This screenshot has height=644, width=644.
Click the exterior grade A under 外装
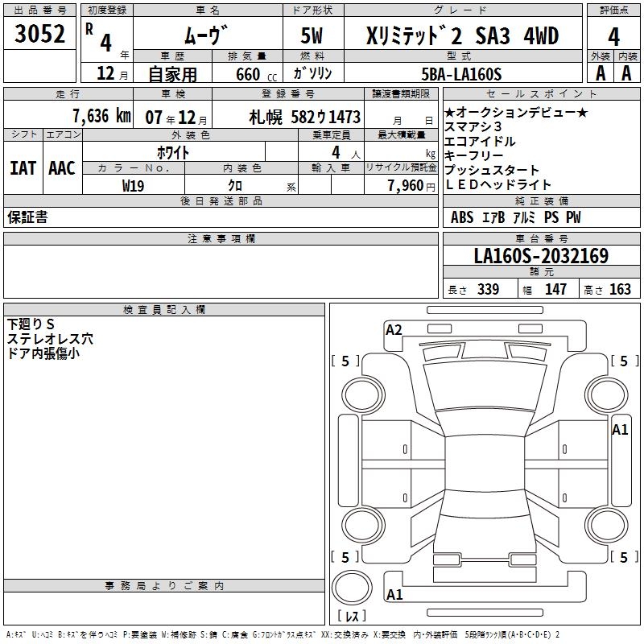click(601, 73)
